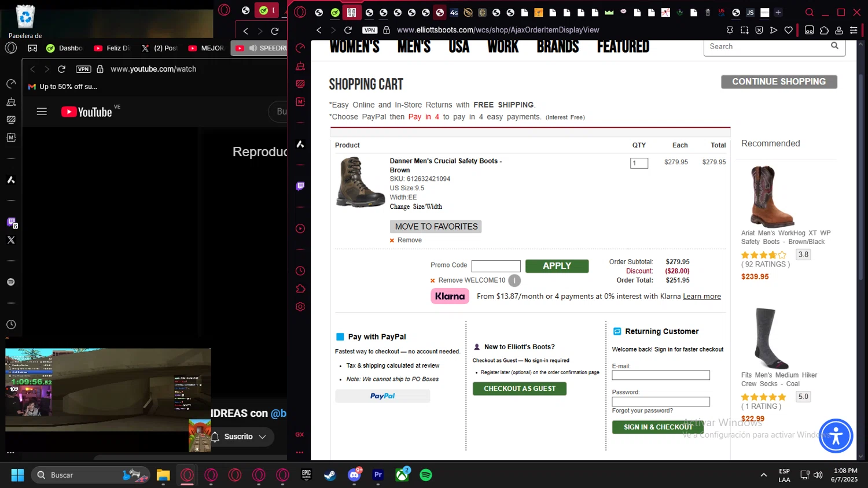Open Klarna Learn more link

[702, 296]
